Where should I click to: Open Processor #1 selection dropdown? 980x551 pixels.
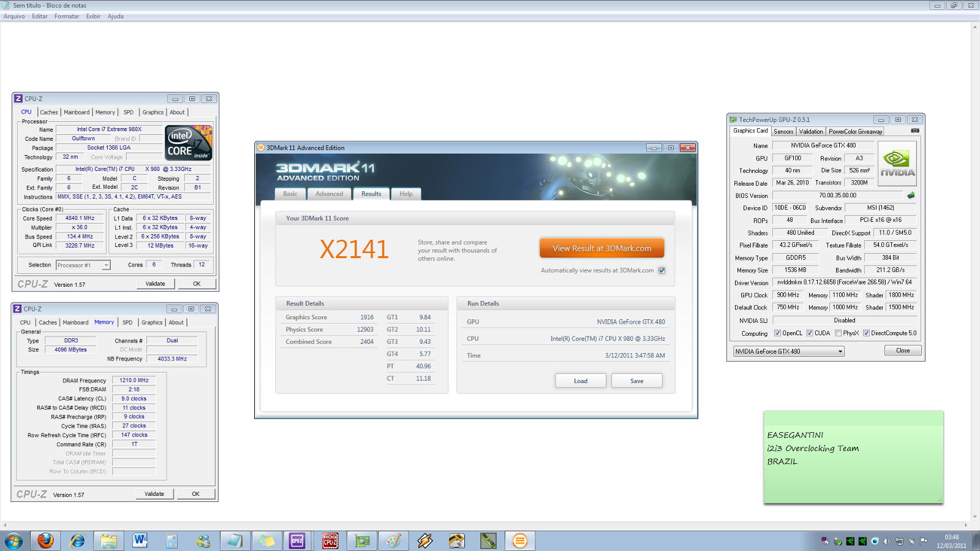83,265
